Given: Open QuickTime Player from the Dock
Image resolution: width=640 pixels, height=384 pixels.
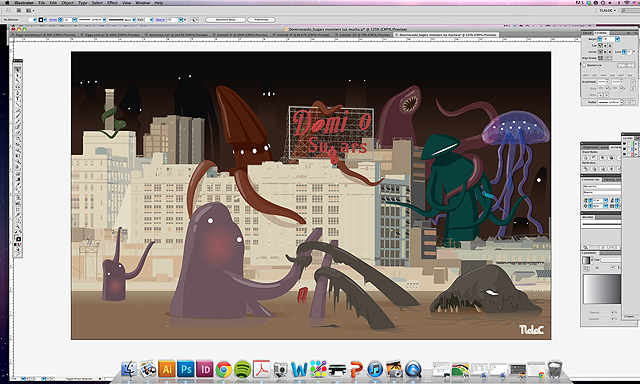Looking at the screenshot, I should [413, 369].
